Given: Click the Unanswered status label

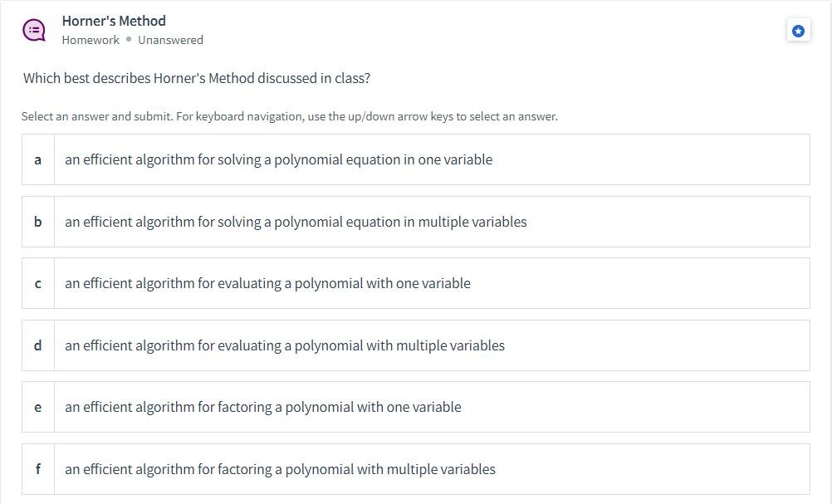Looking at the screenshot, I should tap(170, 39).
